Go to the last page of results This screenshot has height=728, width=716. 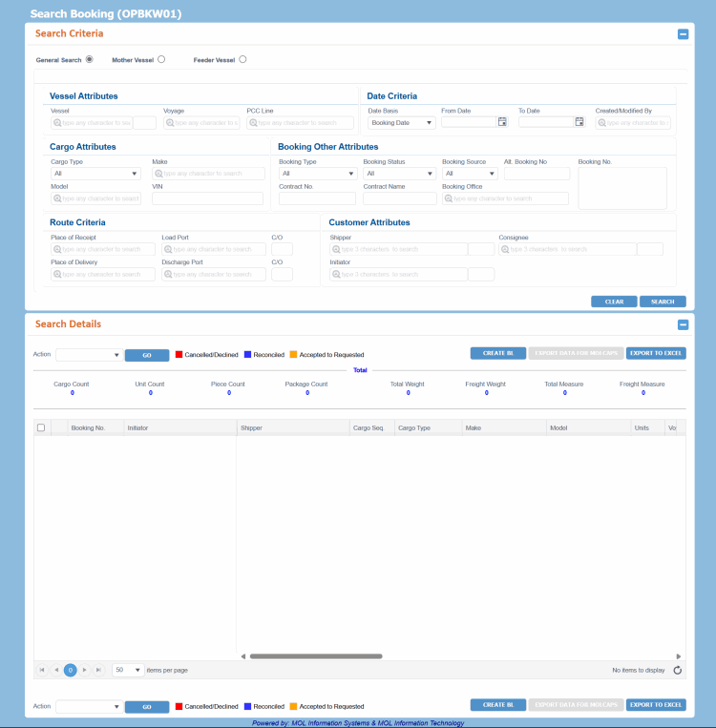pyautogui.click(x=98, y=671)
